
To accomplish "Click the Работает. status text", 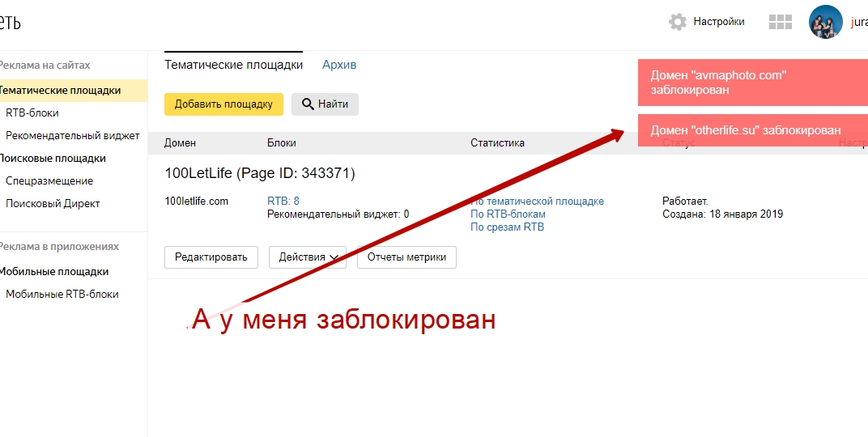I will click(685, 202).
